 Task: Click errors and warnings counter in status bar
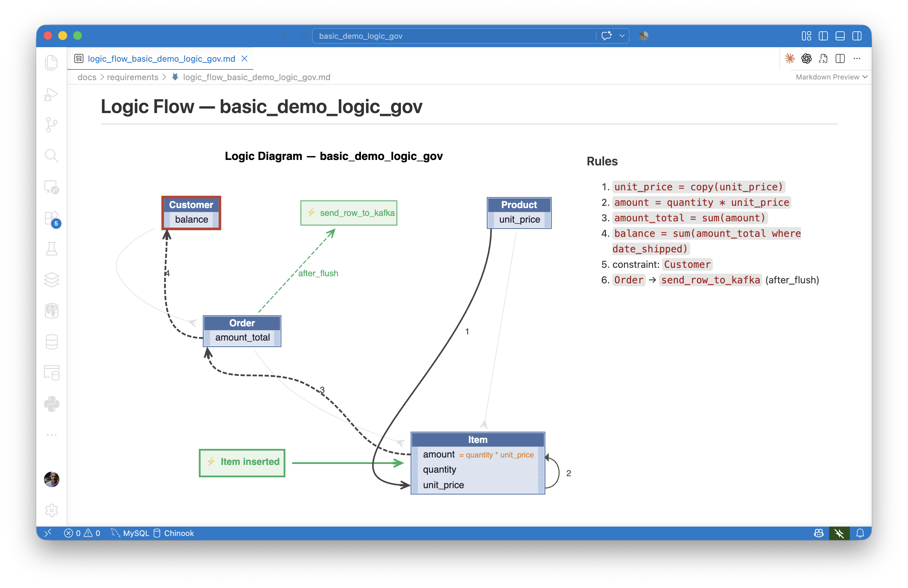tap(82, 533)
